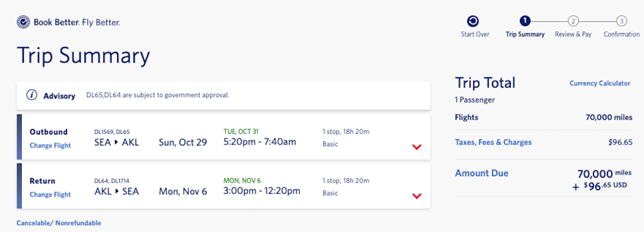The width and height of the screenshot is (644, 232).
Task: Go to Review & Pay step label
Action: (x=573, y=35)
